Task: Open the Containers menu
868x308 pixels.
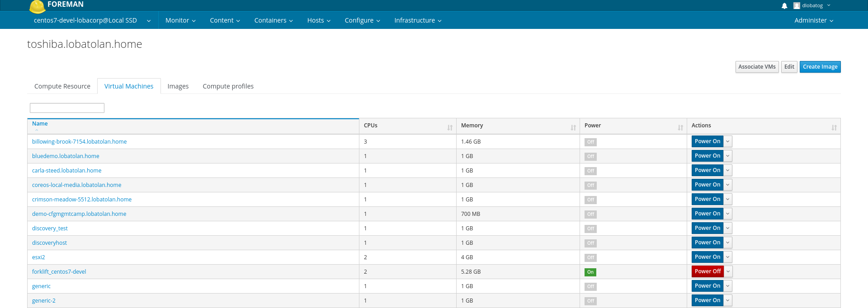Action: (x=274, y=20)
